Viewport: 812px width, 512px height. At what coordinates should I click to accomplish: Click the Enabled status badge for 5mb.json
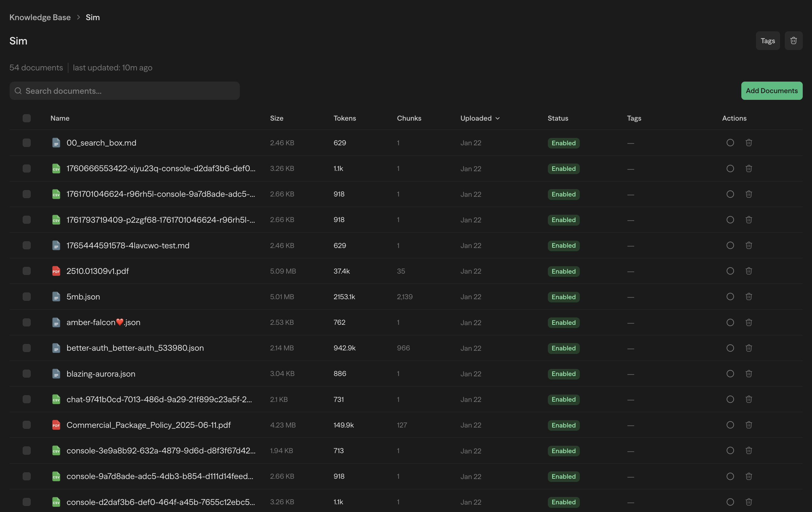point(563,297)
